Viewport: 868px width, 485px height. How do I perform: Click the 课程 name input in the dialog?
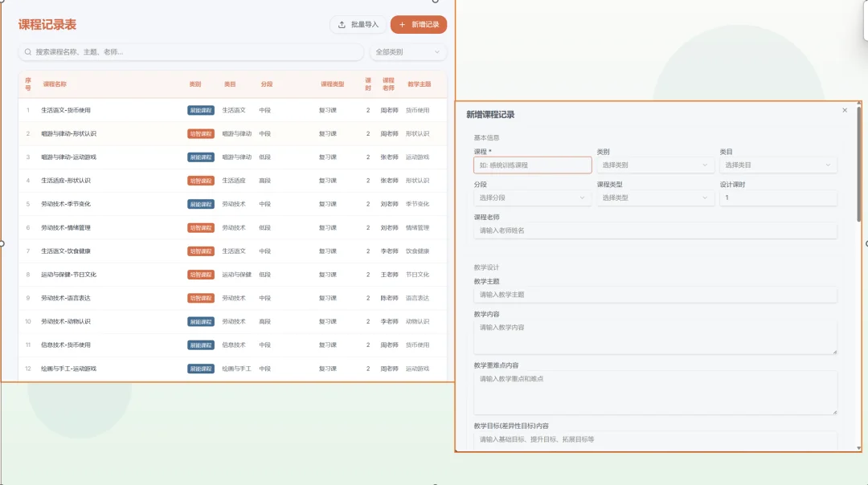tap(533, 165)
